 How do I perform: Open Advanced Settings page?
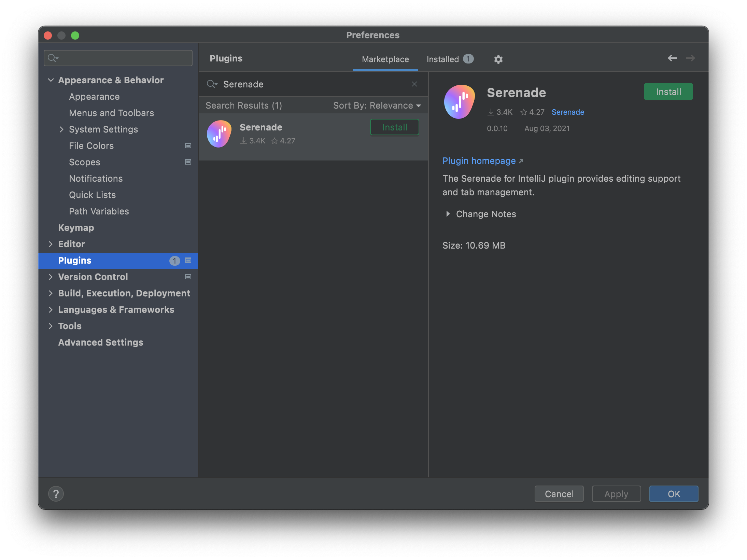coord(101,342)
